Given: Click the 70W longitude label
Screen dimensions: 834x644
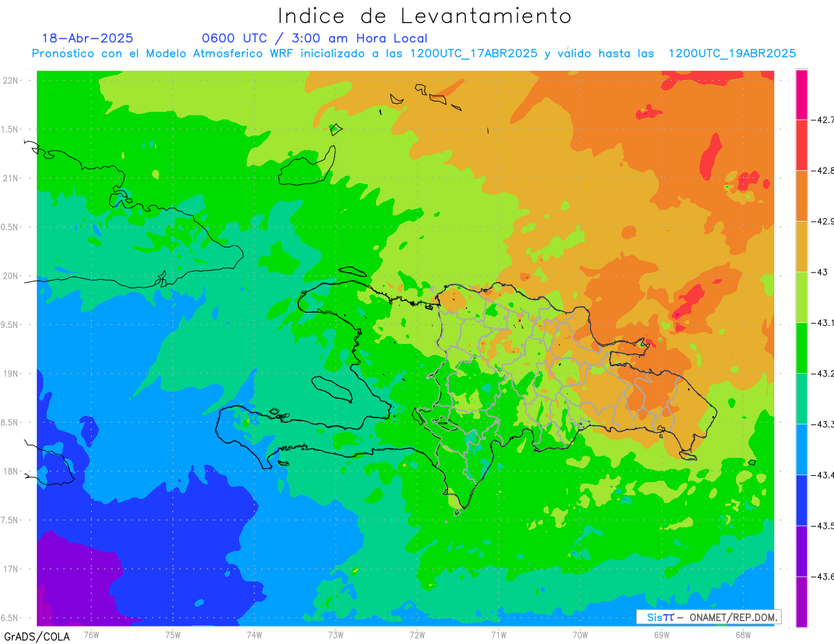Looking at the screenshot, I should point(580,634).
